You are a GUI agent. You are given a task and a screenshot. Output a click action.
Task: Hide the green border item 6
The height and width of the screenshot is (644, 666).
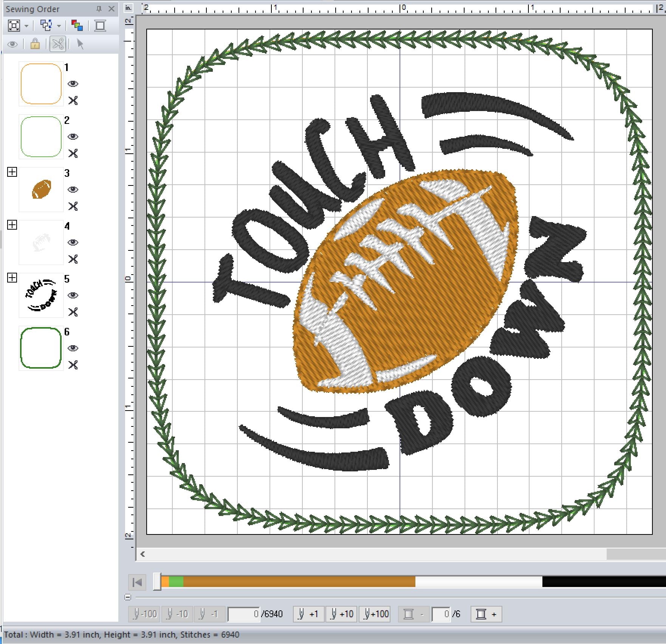point(73,348)
